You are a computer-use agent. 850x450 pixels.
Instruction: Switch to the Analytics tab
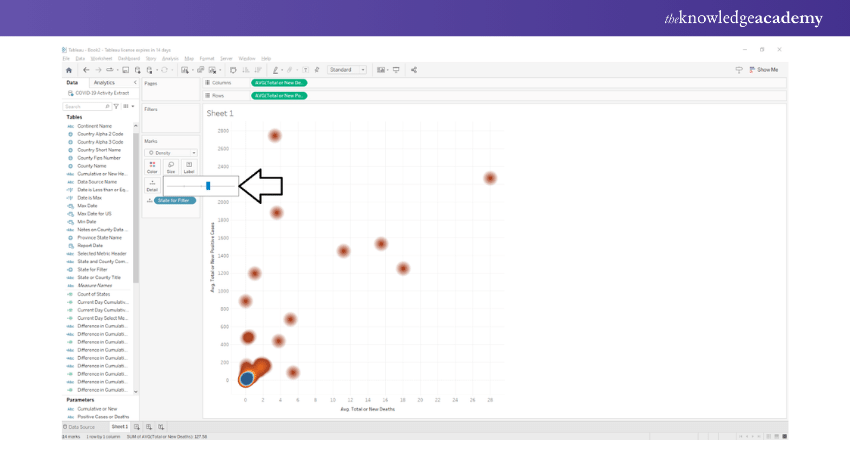[x=104, y=82]
